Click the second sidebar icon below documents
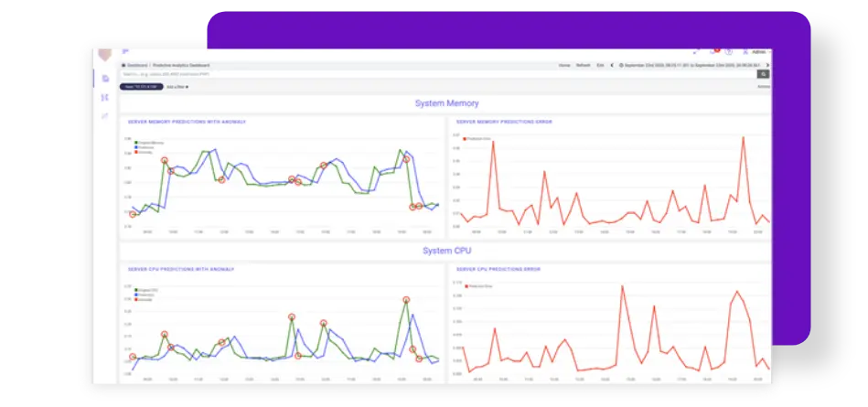This screenshot has height=407, width=868. [x=105, y=97]
